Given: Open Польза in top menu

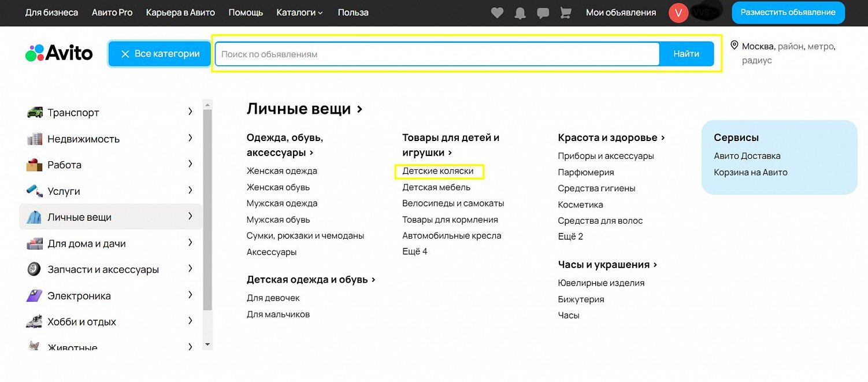Looking at the screenshot, I should 353,12.
